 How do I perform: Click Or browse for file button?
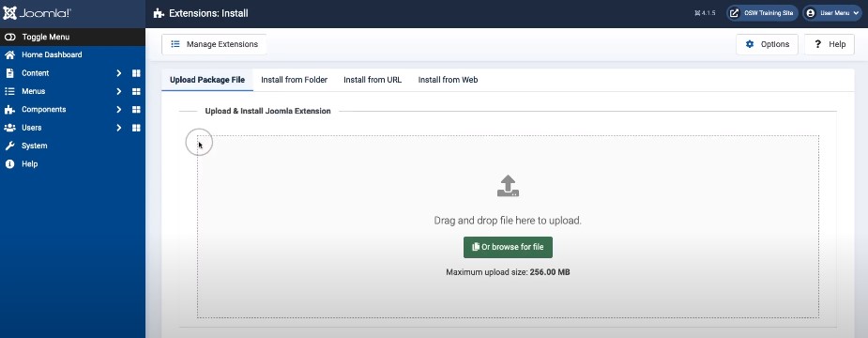(x=508, y=247)
